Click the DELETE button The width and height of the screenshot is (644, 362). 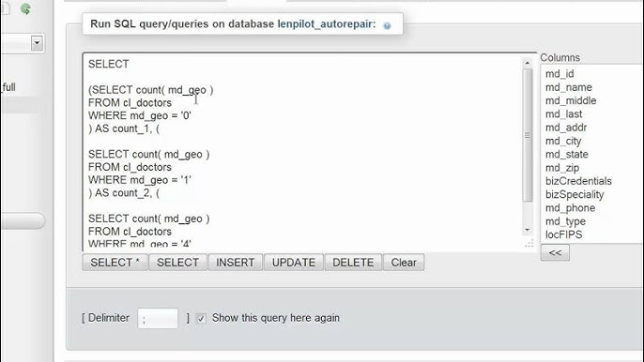click(353, 263)
